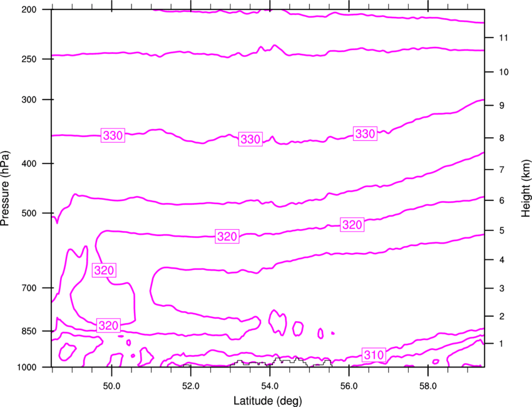532x407 pixels.
Task: Click the 320 contour label near 53° latitude
Action: (227, 236)
